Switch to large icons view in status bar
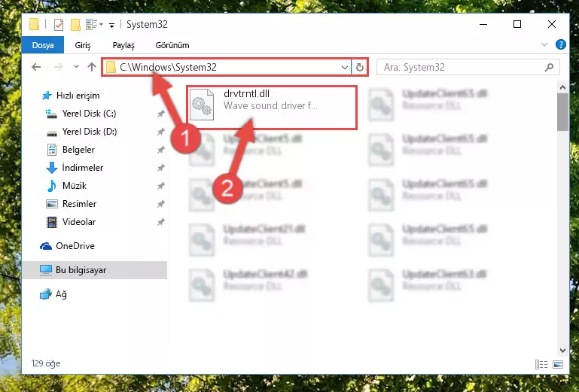The width and height of the screenshot is (579, 392). (558, 365)
